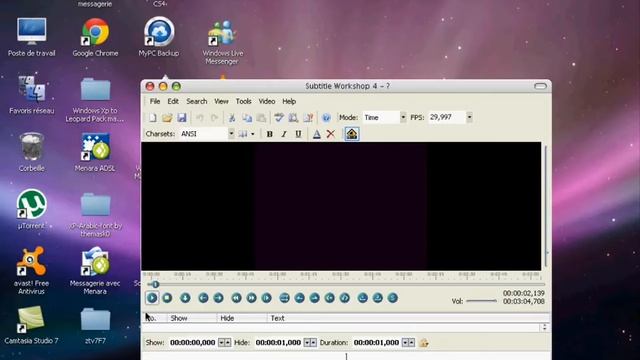The width and height of the screenshot is (640, 360).
Task: Click the Show column header
Action: pos(191,318)
